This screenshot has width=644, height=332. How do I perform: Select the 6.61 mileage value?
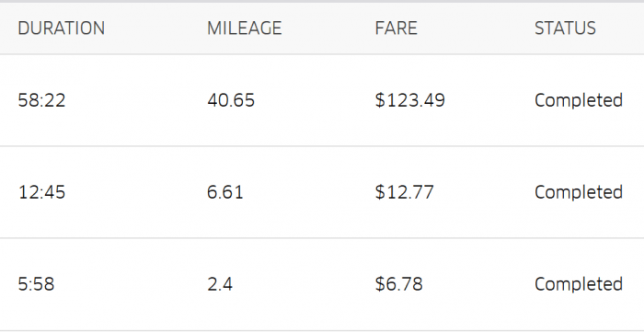pos(225,192)
